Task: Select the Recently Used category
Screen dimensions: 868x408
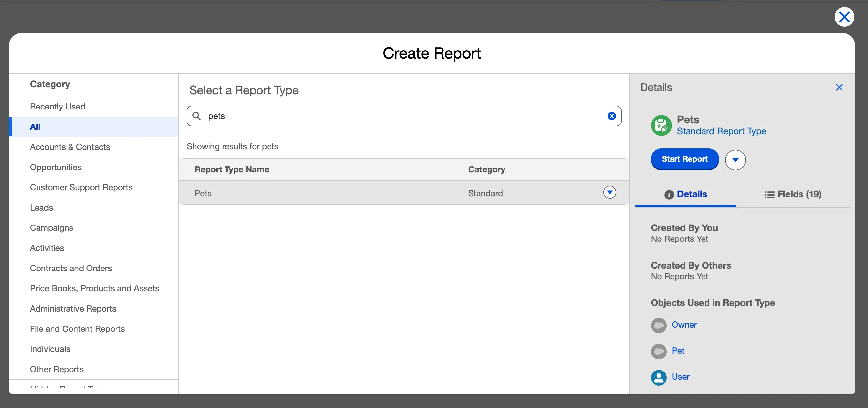Action: click(x=58, y=107)
